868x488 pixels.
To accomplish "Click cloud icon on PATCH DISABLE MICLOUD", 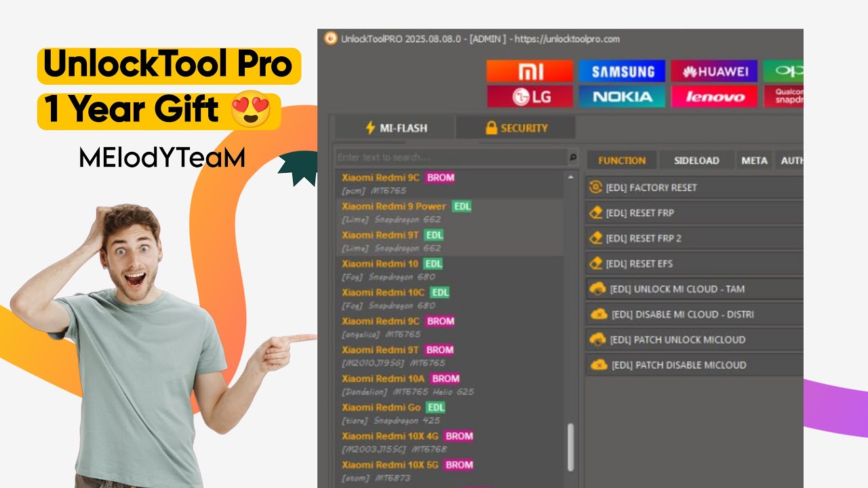I will tap(598, 365).
